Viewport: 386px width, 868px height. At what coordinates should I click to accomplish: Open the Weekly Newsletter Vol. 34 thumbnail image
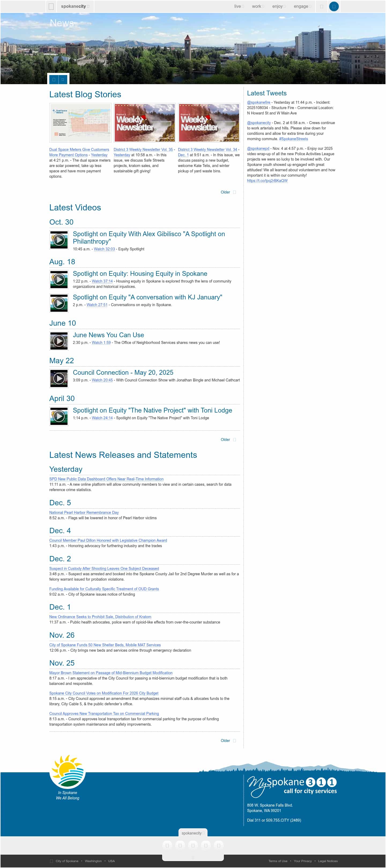pyautogui.click(x=209, y=123)
